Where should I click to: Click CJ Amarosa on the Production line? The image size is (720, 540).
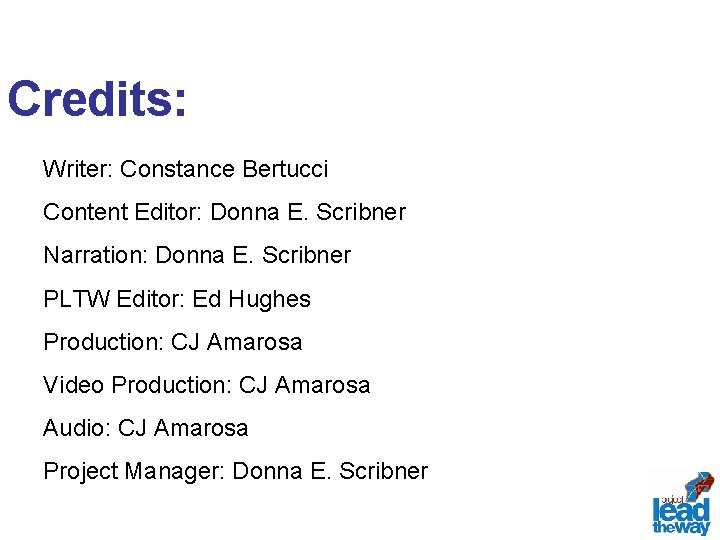point(236,342)
